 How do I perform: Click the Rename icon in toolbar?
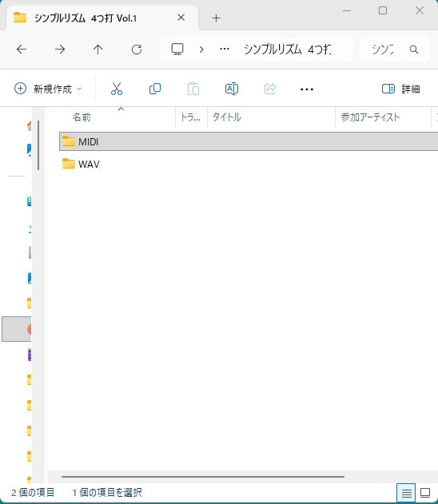coord(232,89)
